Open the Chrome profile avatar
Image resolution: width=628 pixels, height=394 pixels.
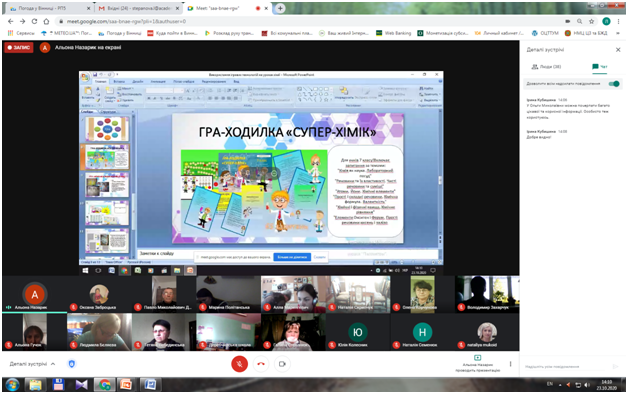click(606, 21)
